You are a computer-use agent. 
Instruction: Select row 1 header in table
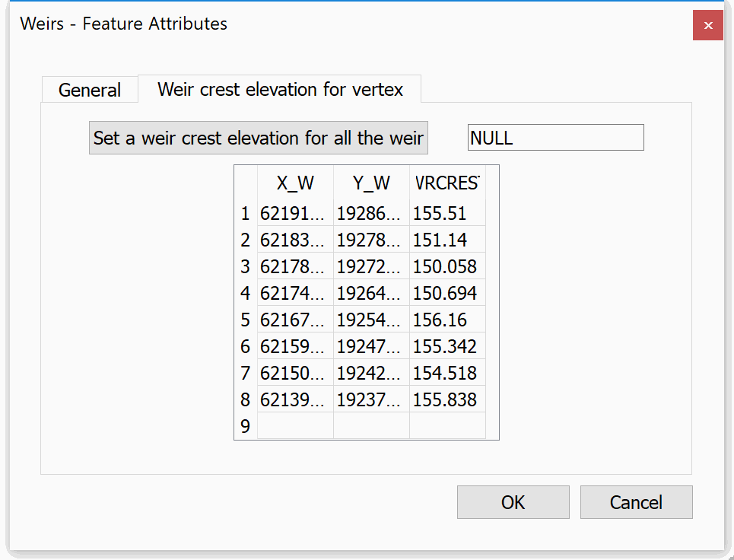245,214
